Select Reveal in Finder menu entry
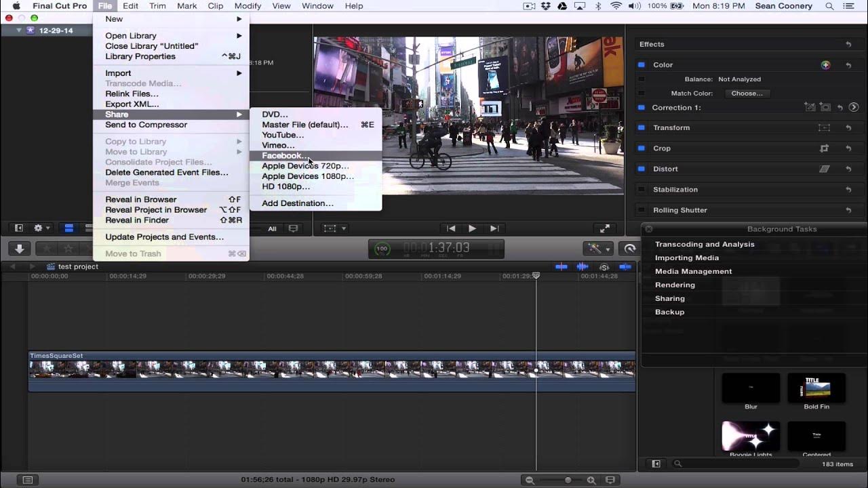This screenshot has height=488, width=868. (172, 220)
